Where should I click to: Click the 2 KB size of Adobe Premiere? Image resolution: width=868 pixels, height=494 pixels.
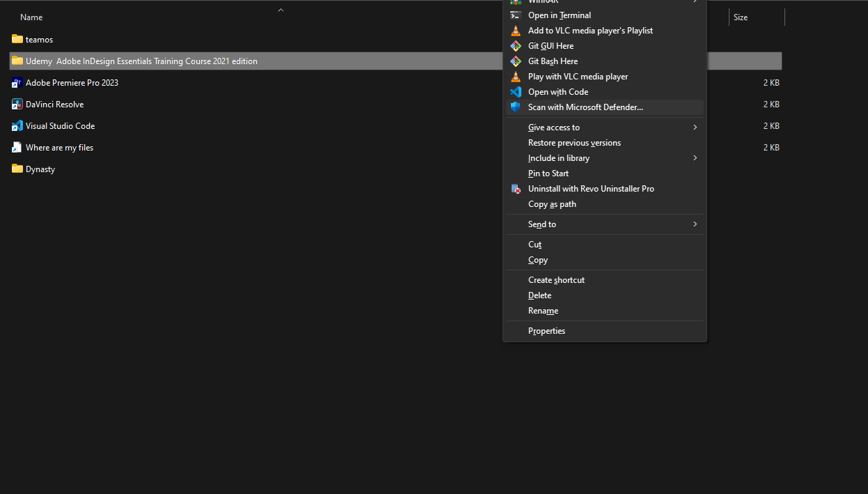tap(771, 83)
